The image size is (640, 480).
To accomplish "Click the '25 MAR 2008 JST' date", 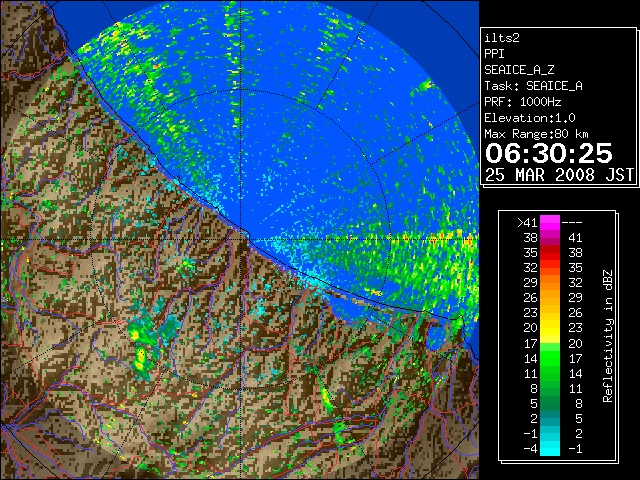I will click(x=560, y=175).
